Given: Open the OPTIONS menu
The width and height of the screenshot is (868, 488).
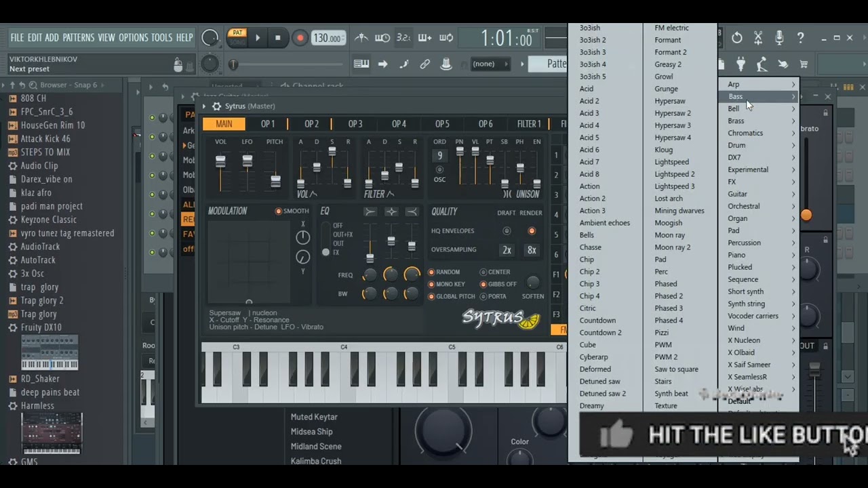Looking at the screenshot, I should [x=133, y=37].
